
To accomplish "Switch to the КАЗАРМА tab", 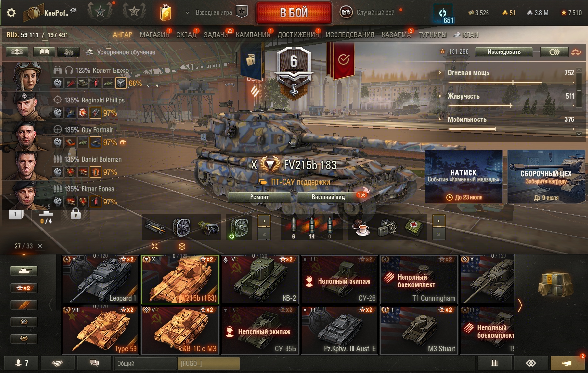I will 396,35.
